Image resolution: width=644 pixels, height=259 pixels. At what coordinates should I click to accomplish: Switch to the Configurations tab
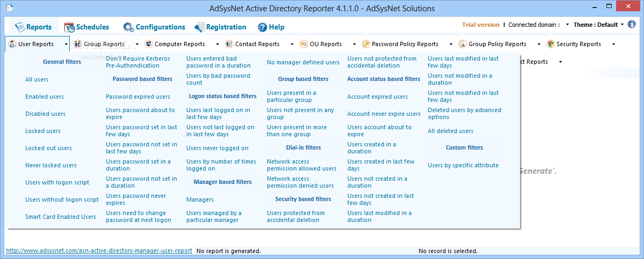(154, 27)
